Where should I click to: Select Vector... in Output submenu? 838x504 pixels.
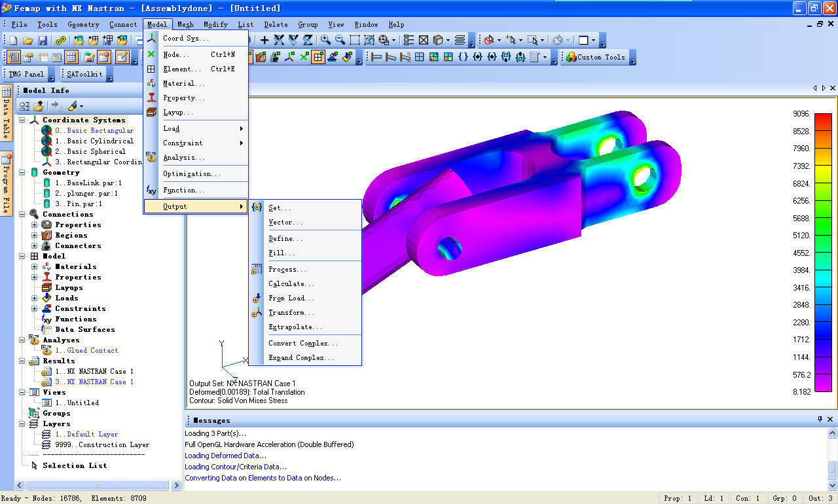click(305, 222)
